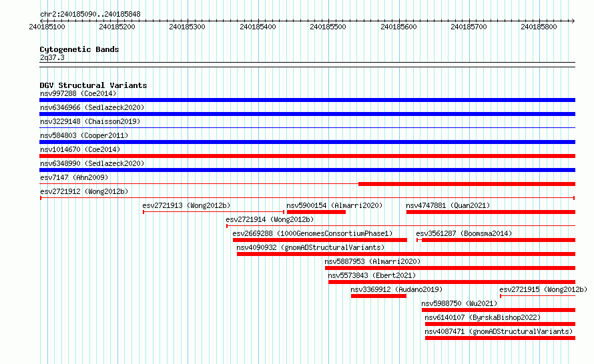Open nsv6140107 (ByrskaBishop2022) label
The image size is (594, 364).
tap(483, 317)
